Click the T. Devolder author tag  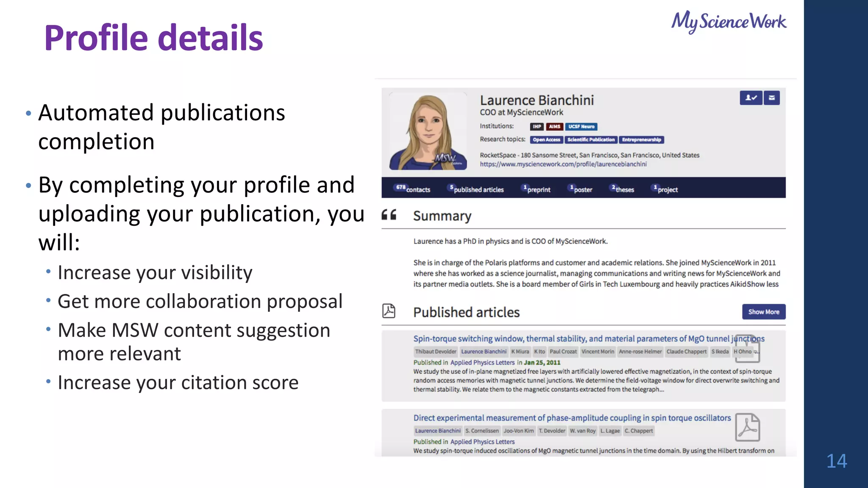pos(552,431)
